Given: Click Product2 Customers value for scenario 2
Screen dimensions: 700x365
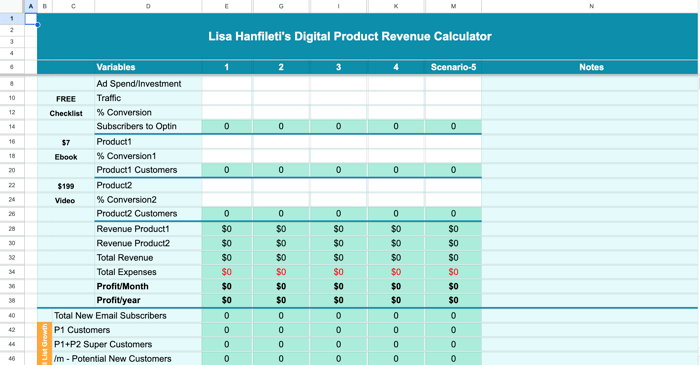Looking at the screenshot, I should pyautogui.click(x=281, y=214).
